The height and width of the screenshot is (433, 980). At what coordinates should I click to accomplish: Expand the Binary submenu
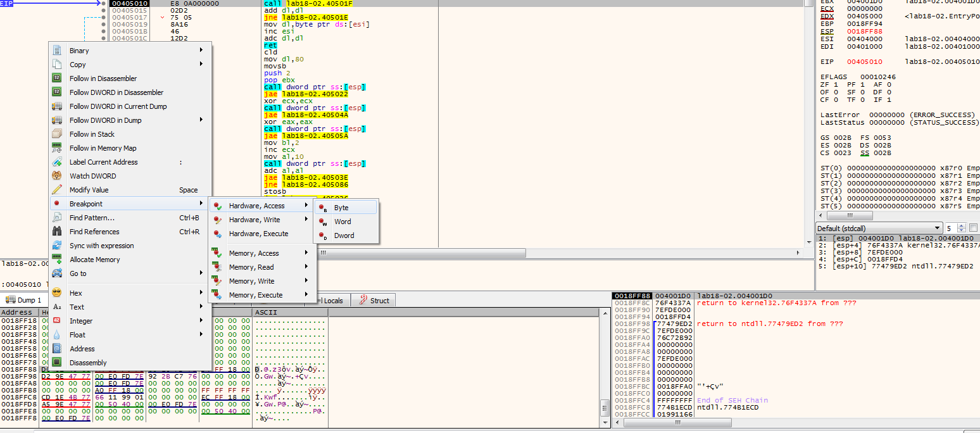[130, 51]
